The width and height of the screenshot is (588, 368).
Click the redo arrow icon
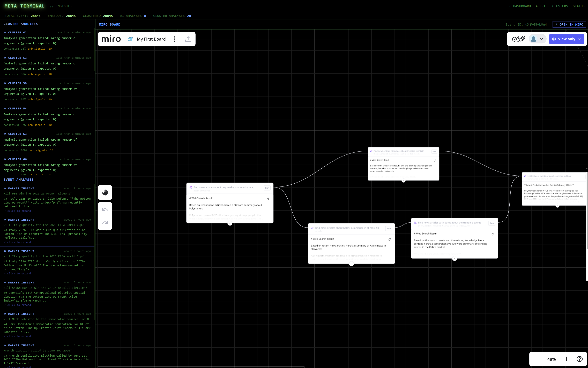105,222
